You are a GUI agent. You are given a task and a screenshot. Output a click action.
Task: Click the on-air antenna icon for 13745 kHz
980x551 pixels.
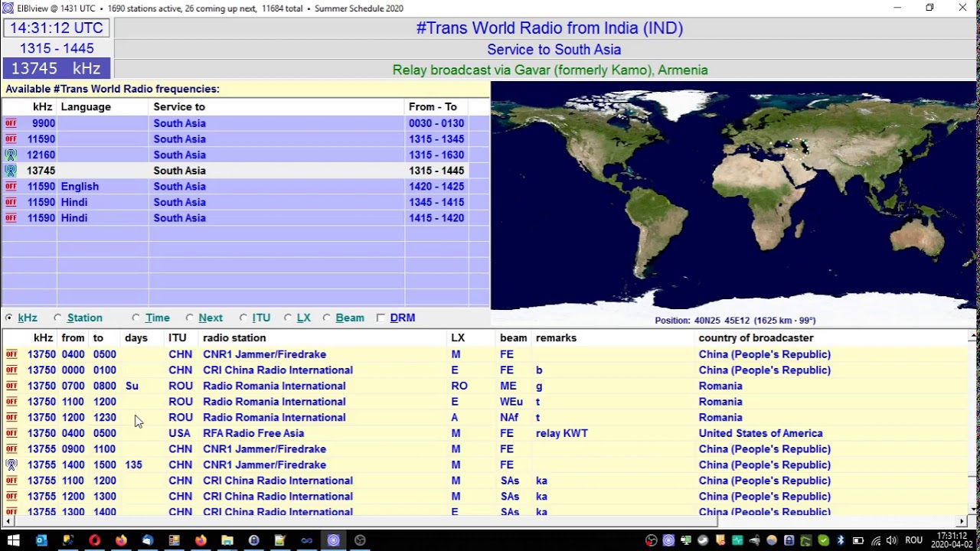pyautogui.click(x=11, y=171)
